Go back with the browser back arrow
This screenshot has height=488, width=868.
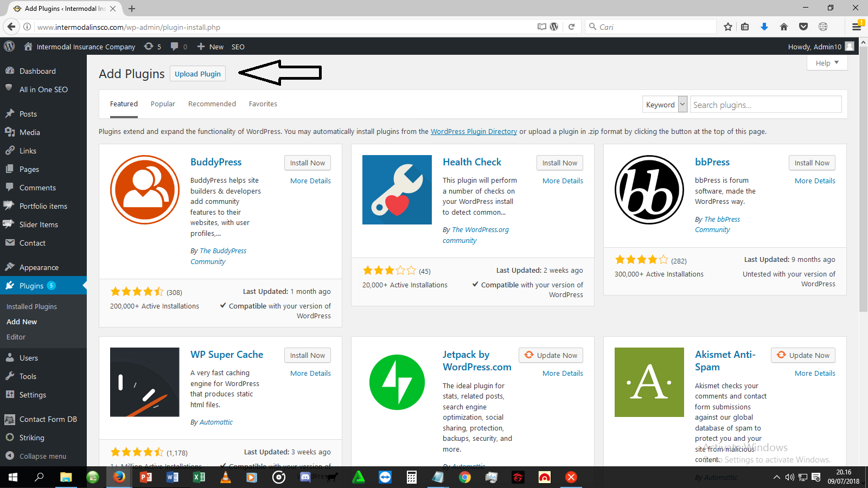point(11,27)
